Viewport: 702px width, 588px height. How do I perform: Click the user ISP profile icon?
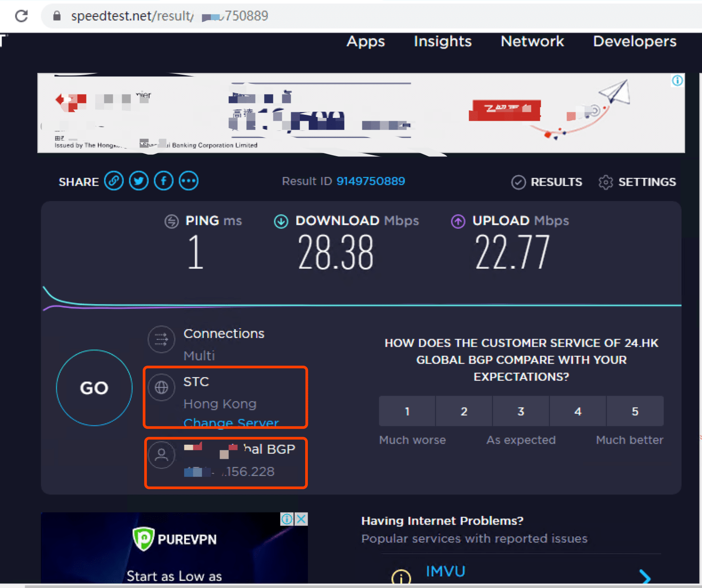click(161, 455)
